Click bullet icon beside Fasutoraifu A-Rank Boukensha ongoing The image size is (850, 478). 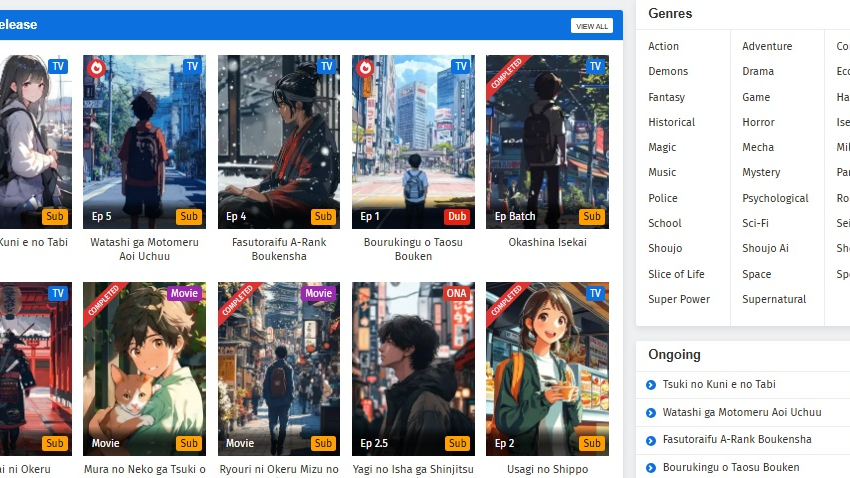click(651, 441)
